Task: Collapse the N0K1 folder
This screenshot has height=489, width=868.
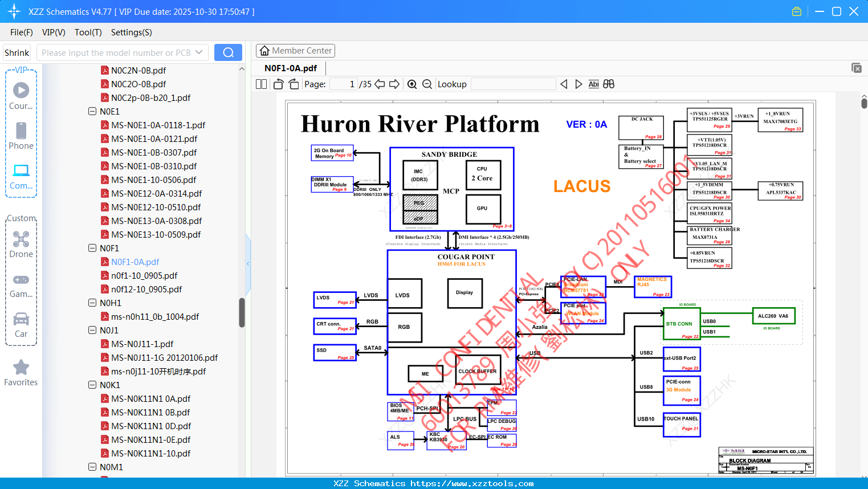Action: 92,385
